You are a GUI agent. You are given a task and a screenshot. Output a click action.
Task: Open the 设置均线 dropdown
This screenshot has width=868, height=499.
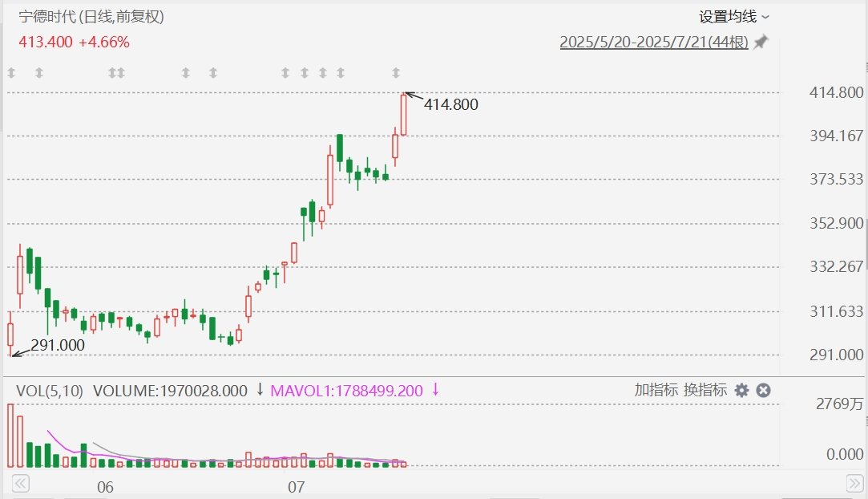click(x=734, y=17)
